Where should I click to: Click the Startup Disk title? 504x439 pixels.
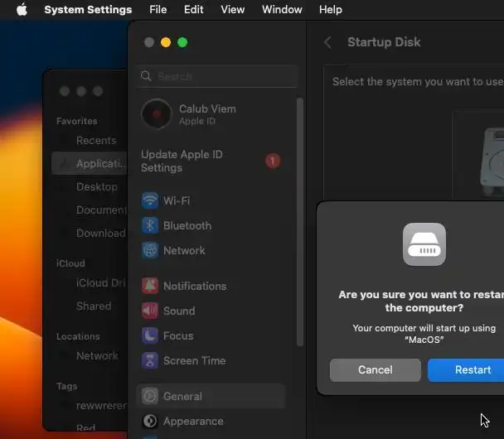point(384,42)
